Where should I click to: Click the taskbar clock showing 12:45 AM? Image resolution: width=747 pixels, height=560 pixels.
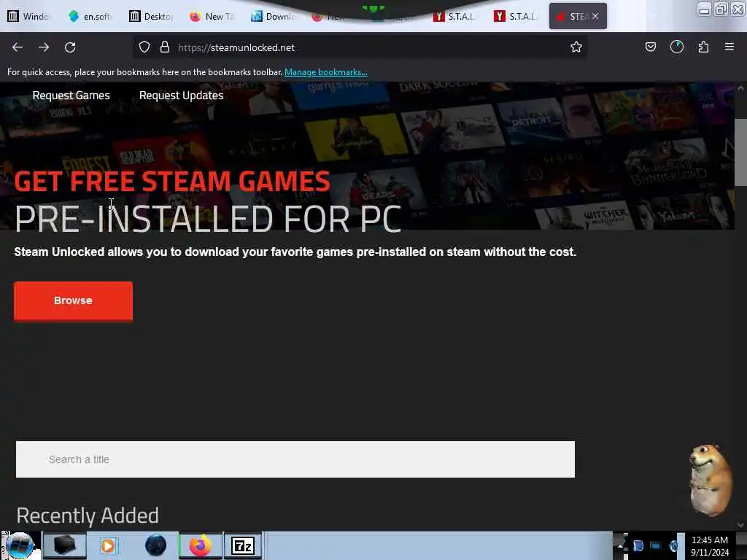pos(710,546)
